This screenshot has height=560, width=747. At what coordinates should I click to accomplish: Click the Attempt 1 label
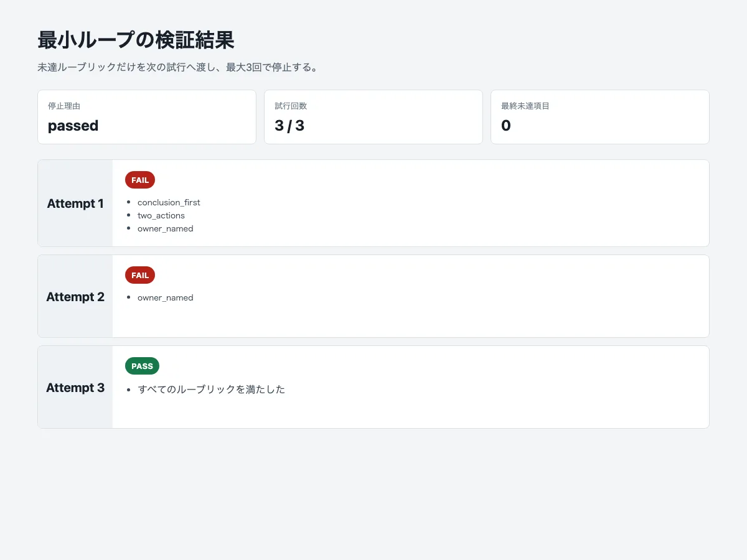point(75,203)
